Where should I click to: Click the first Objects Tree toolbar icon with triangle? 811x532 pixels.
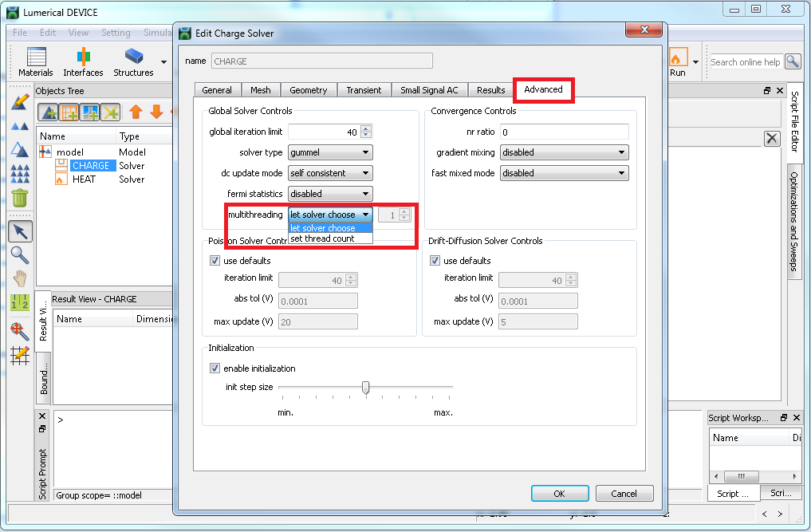click(48, 112)
